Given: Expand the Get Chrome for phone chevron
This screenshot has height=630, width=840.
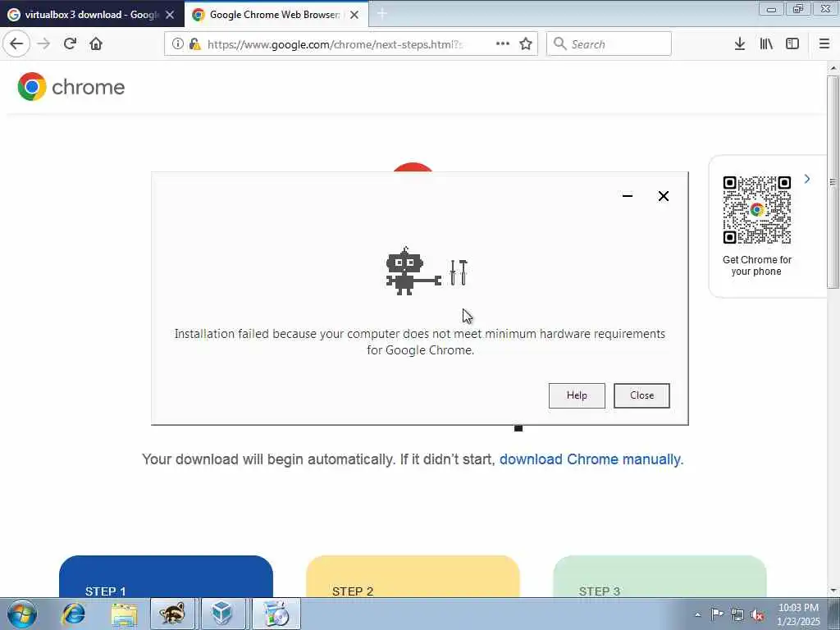Looking at the screenshot, I should (807, 179).
